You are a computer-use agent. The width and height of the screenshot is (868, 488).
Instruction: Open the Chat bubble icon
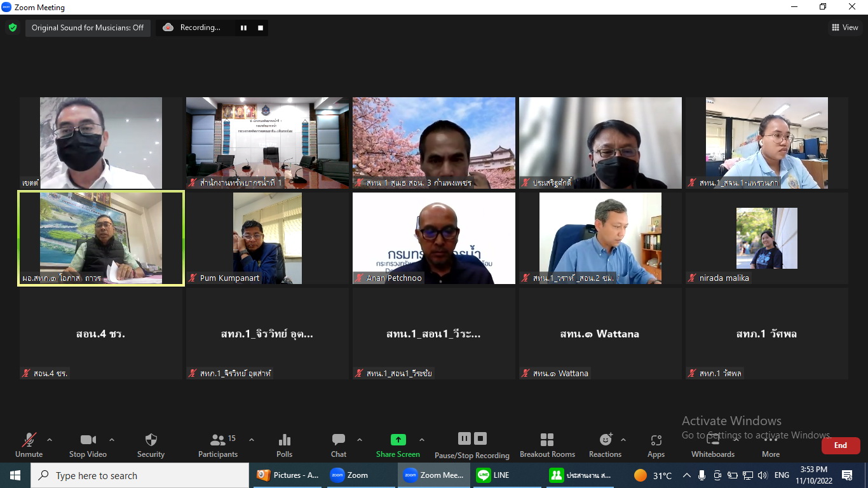coord(339,440)
